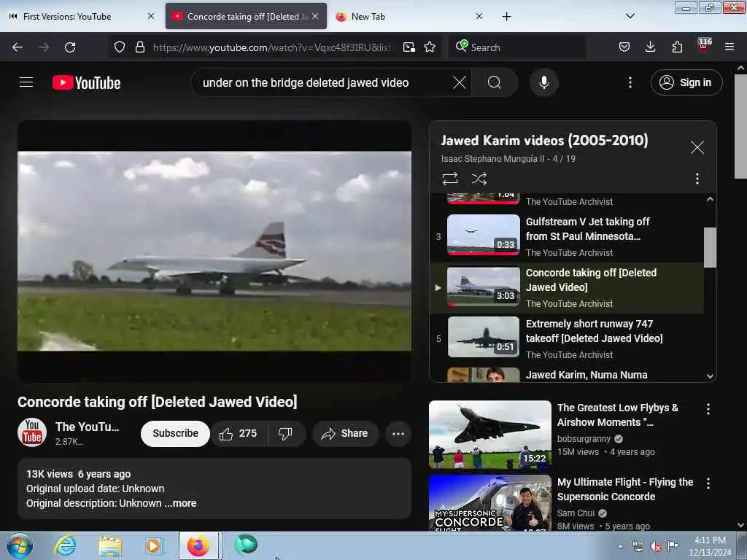Viewport: 747px width, 560px height.
Task: Switch to New Tab tab
Action: (410, 17)
